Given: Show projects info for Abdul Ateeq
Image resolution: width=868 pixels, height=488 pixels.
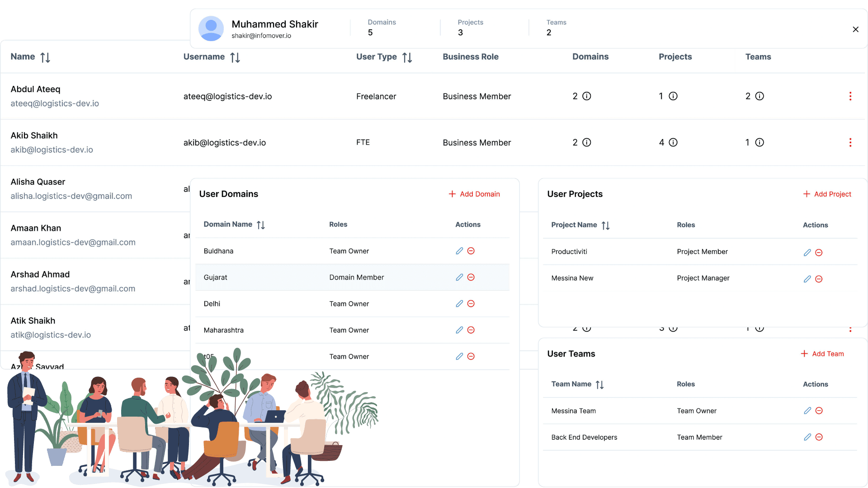Looking at the screenshot, I should (x=673, y=96).
